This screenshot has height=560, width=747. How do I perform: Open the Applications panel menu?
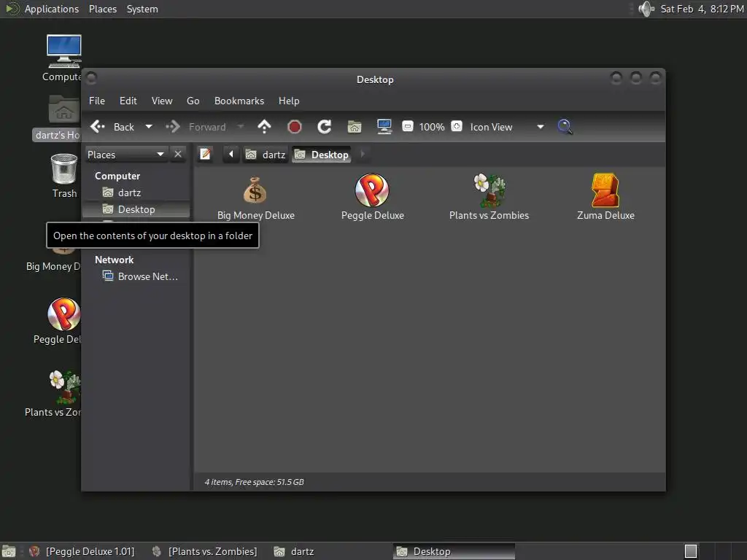[52, 9]
